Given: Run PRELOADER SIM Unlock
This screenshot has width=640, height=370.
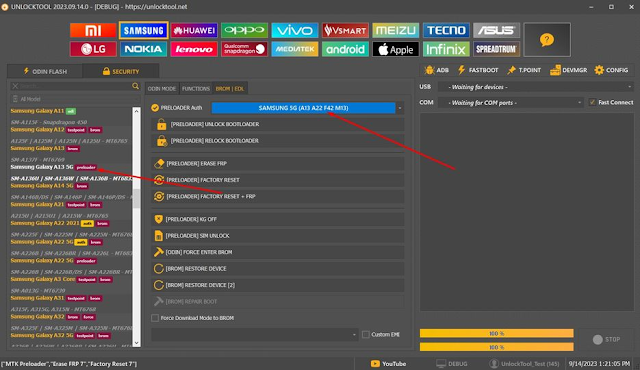Looking at the screenshot, I should pos(278,236).
